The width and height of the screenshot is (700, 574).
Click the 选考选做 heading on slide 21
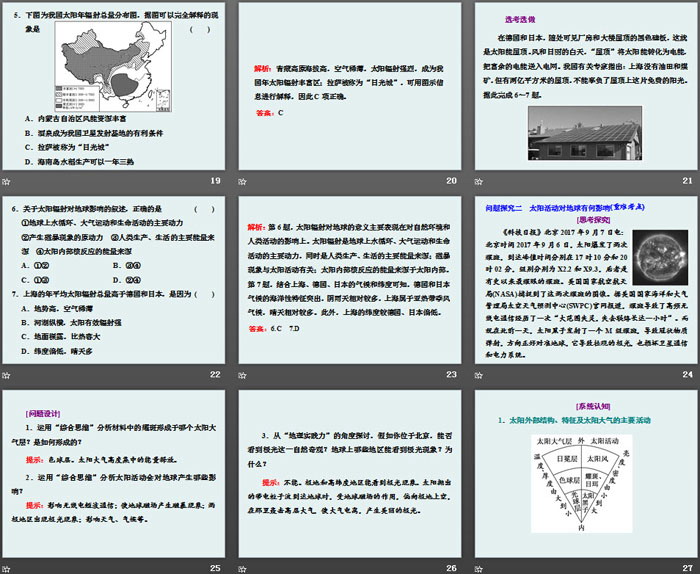coord(520,20)
